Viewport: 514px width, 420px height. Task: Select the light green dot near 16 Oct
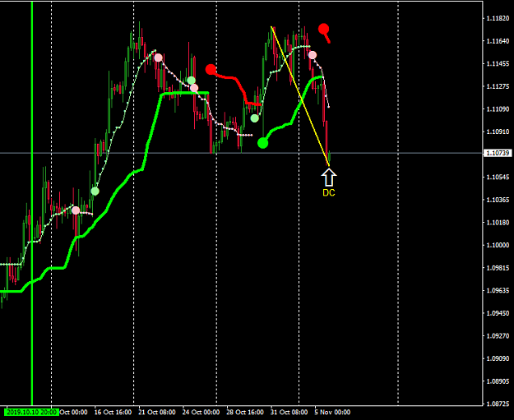[x=95, y=191]
